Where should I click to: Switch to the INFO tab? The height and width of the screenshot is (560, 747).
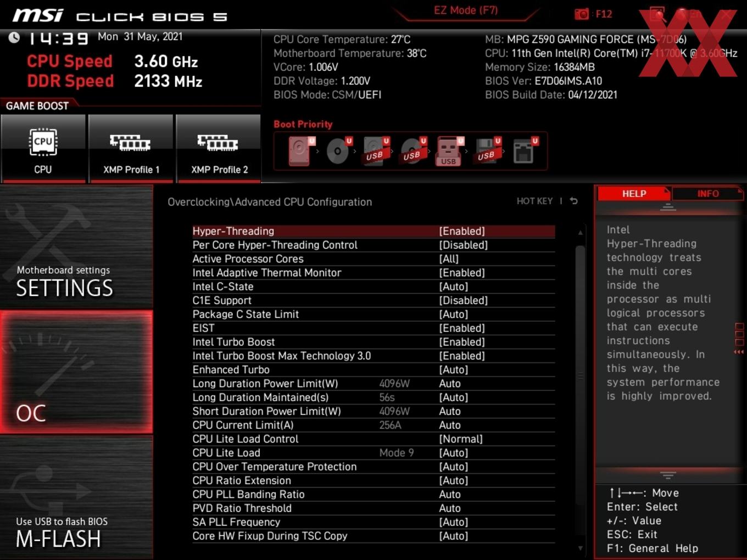point(708,194)
